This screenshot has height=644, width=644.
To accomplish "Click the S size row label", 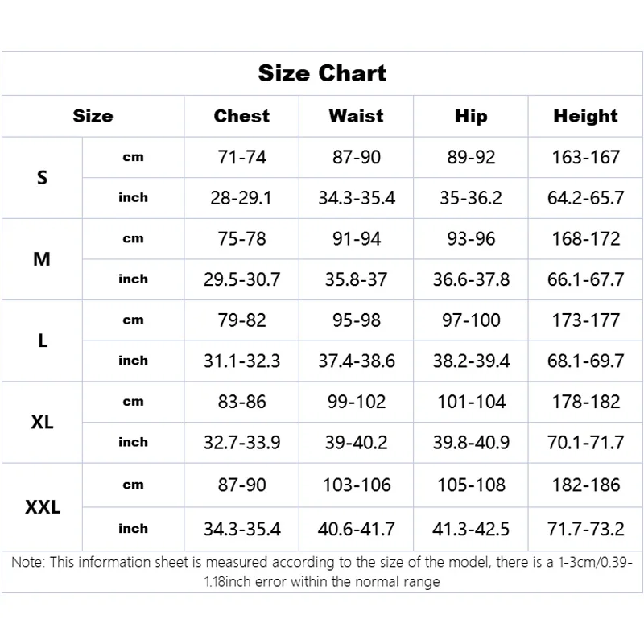I will pos(42,177).
